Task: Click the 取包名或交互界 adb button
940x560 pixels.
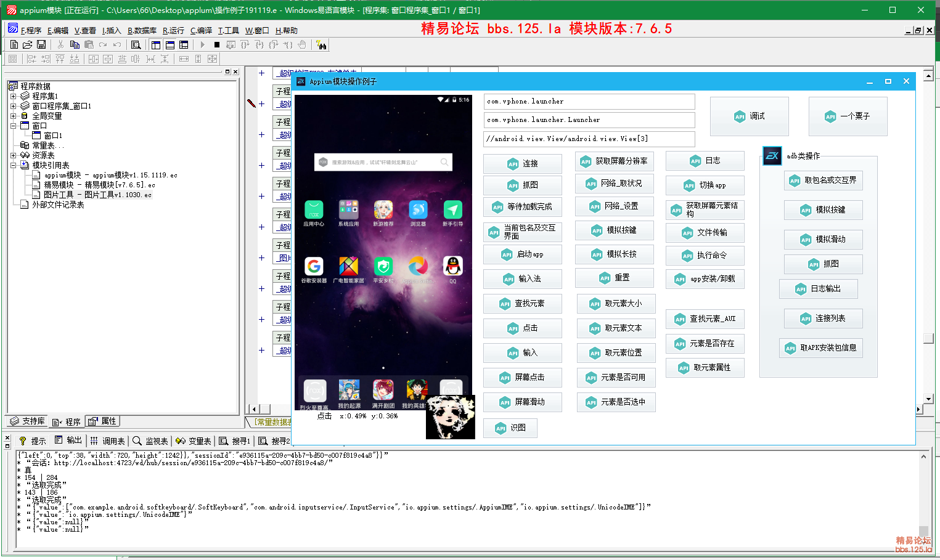Action: point(824,181)
